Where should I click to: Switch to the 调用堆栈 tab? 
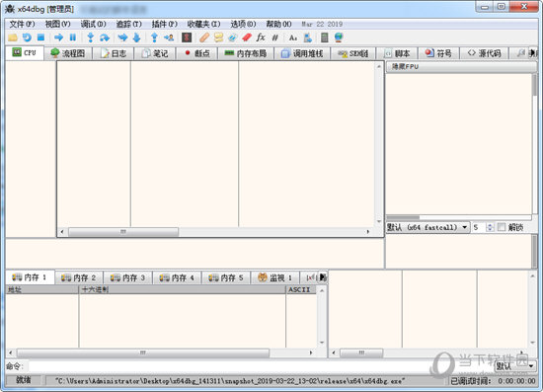(x=302, y=53)
